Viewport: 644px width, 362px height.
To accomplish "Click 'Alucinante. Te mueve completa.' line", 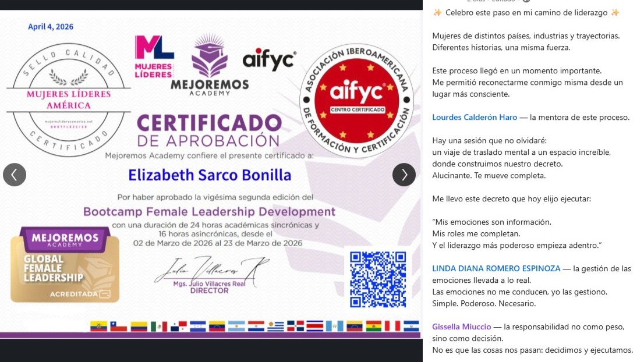I will pyautogui.click(x=489, y=176).
